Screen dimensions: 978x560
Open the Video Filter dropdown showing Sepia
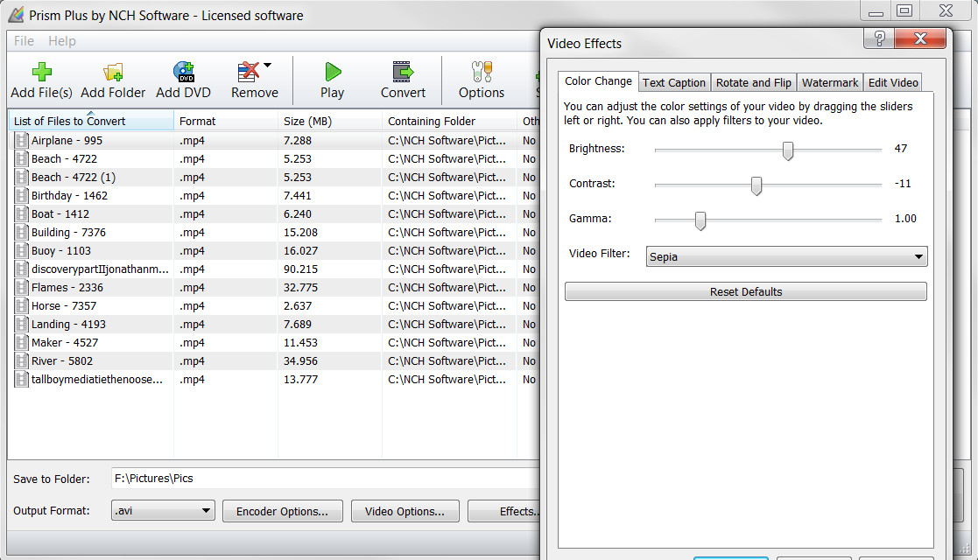918,256
